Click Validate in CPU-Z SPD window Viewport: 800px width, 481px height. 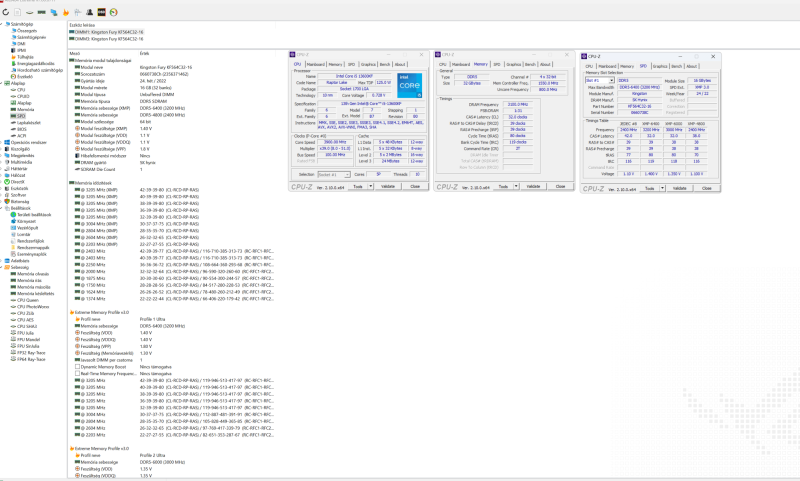click(680, 188)
